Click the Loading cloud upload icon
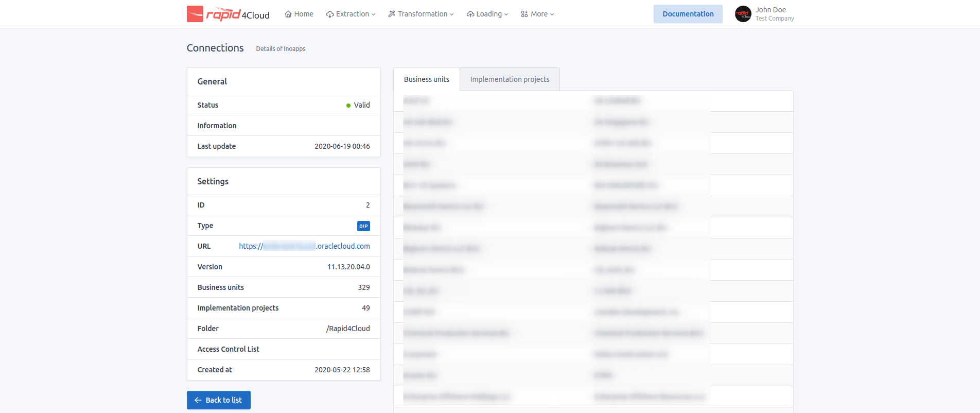980x413 pixels. point(470,14)
